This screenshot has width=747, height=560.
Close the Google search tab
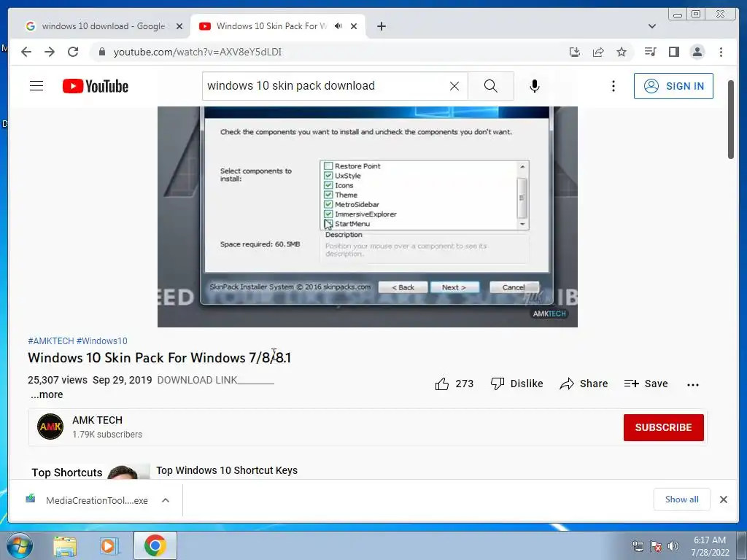point(179,26)
